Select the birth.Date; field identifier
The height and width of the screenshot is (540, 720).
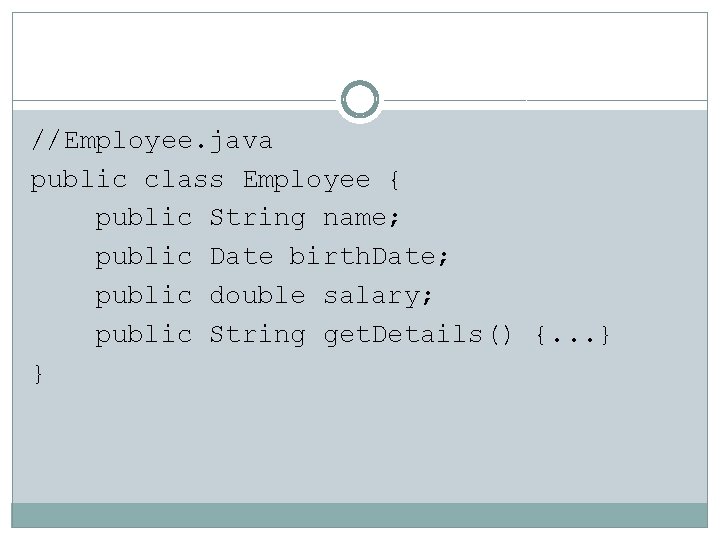coord(369,257)
